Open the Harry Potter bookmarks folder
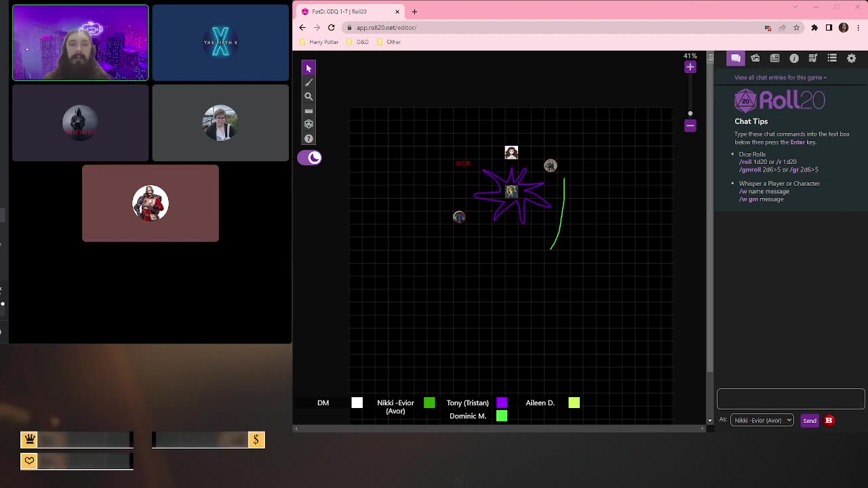Image resolution: width=868 pixels, height=488 pixels. click(x=319, y=42)
